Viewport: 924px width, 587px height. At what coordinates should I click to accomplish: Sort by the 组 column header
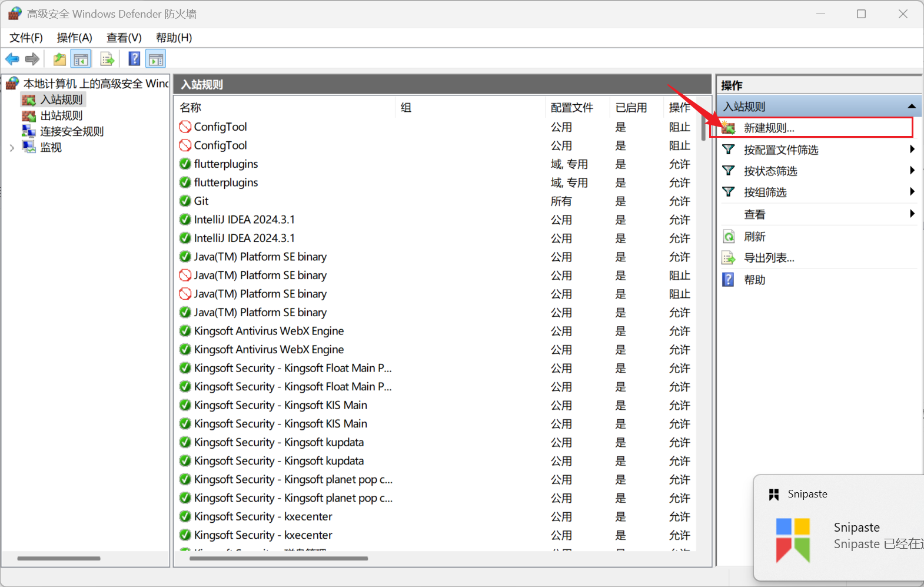470,108
